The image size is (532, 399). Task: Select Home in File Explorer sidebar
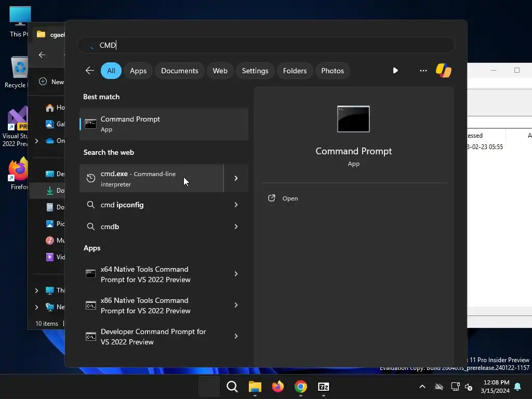point(54,108)
